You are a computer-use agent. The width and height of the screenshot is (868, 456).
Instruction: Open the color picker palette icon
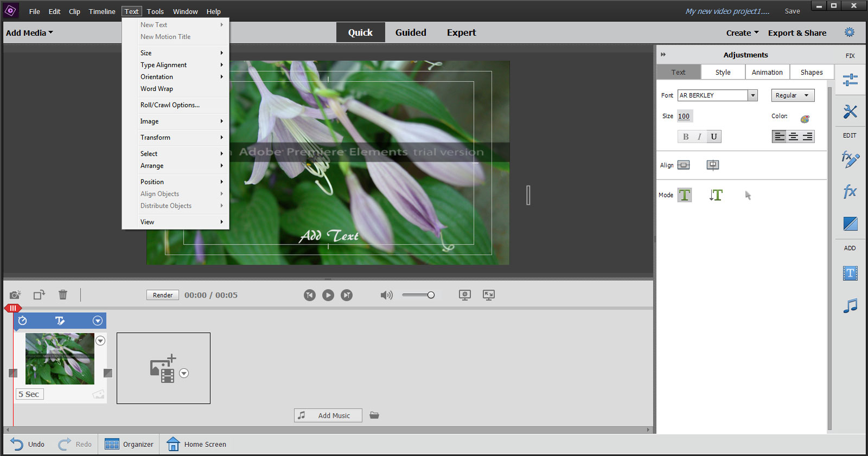[805, 119]
